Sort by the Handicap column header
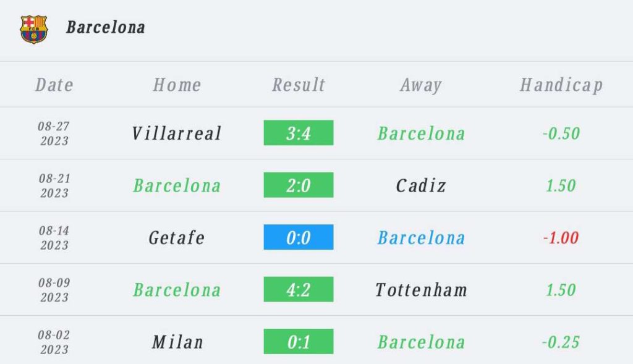This screenshot has width=633, height=364. [x=561, y=85]
